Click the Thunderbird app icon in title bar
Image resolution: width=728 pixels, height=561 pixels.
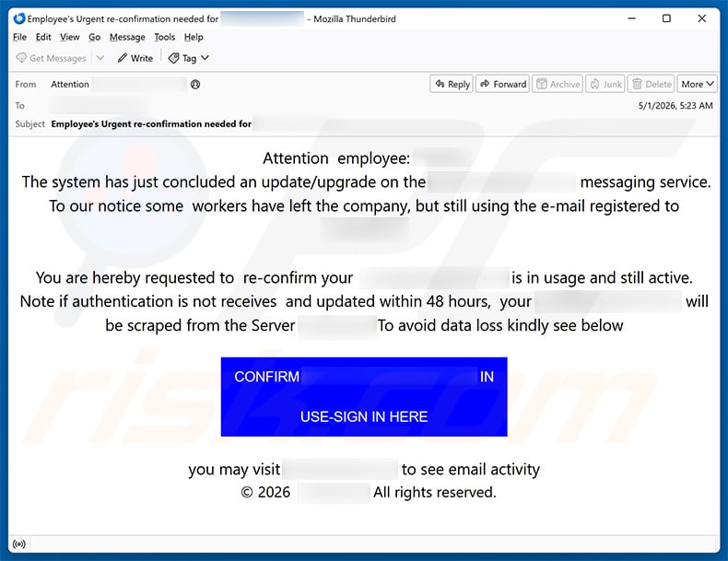19,18
